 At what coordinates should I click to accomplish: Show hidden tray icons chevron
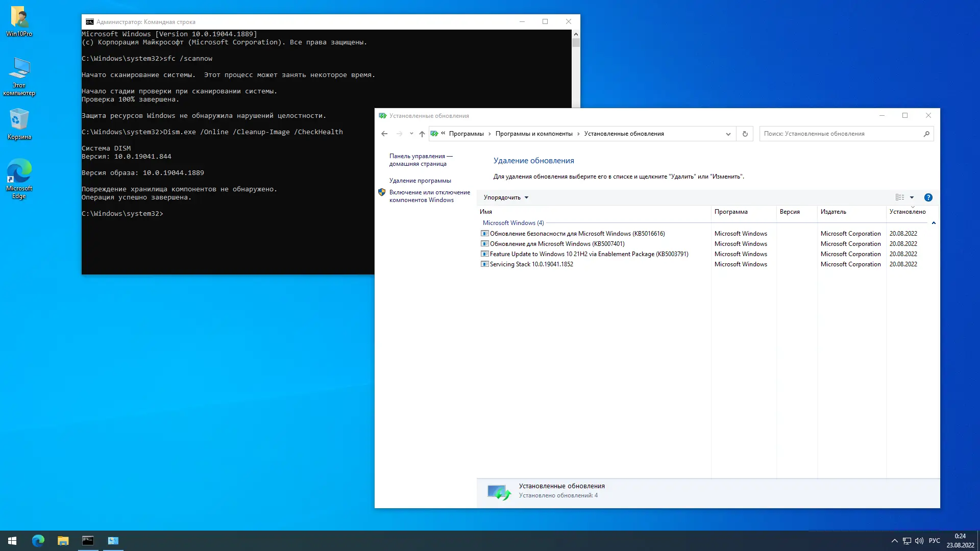coord(894,541)
